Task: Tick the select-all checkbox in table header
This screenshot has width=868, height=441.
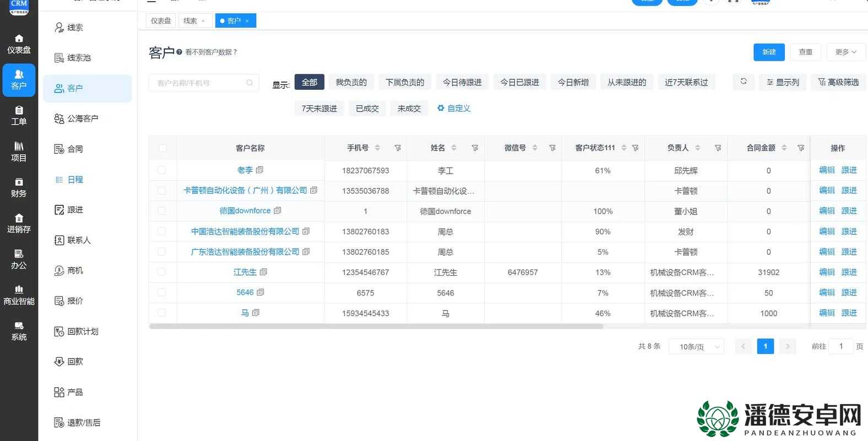Action: [162, 148]
